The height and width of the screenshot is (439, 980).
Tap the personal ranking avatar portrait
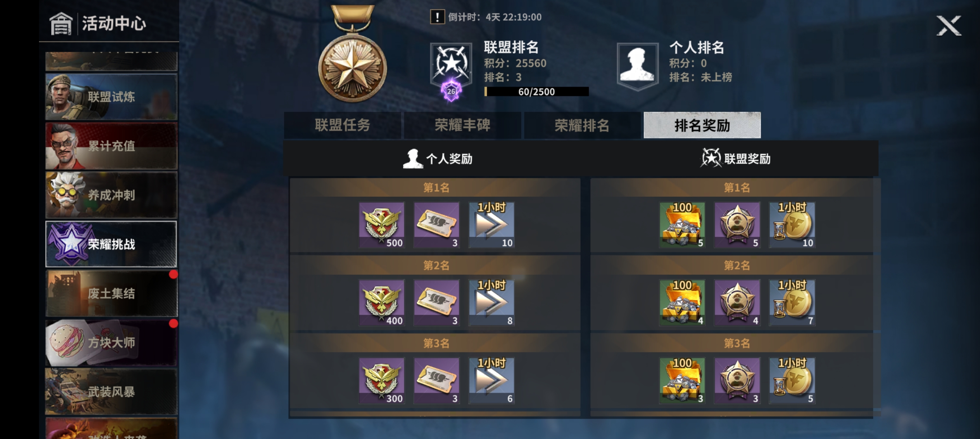click(637, 66)
